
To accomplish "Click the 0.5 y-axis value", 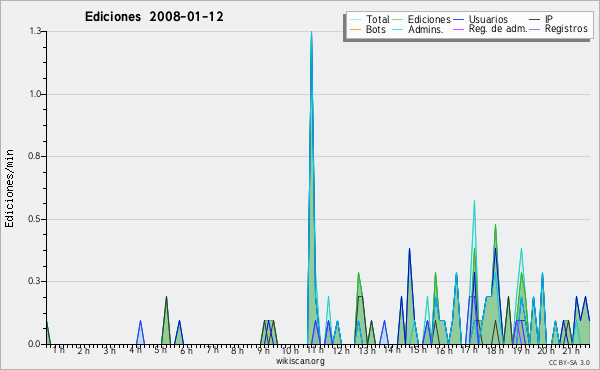I will pos(35,219).
